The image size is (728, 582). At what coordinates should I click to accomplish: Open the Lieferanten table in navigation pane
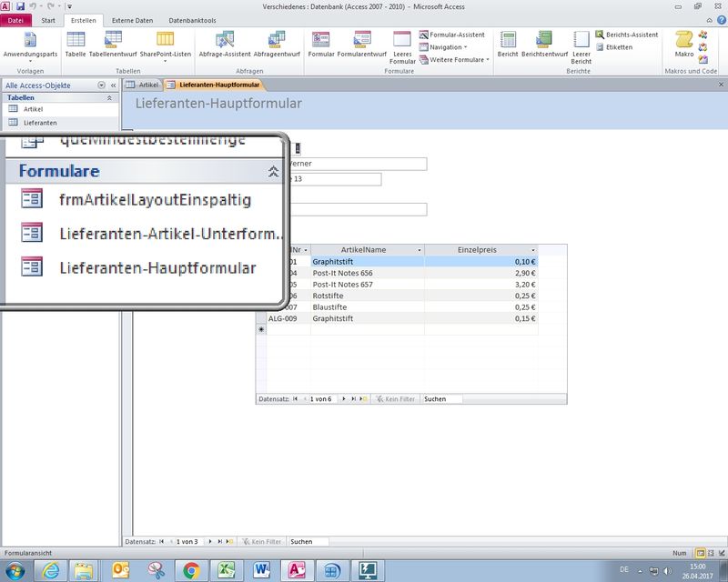click(x=40, y=122)
